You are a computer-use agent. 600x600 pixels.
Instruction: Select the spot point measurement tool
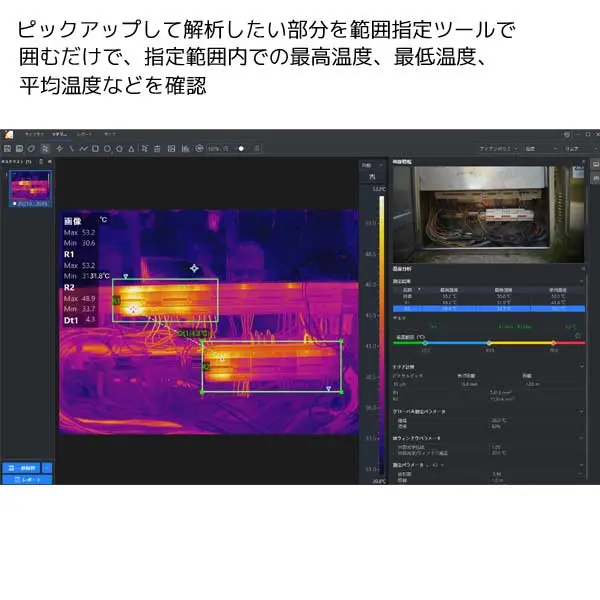59,149
